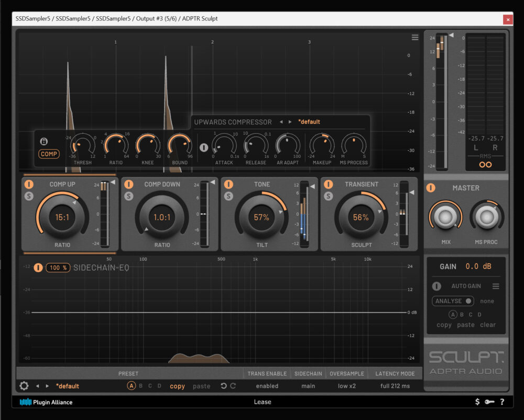Toggle the AUTO GAIN power button
524x420 pixels.
tap(436, 286)
